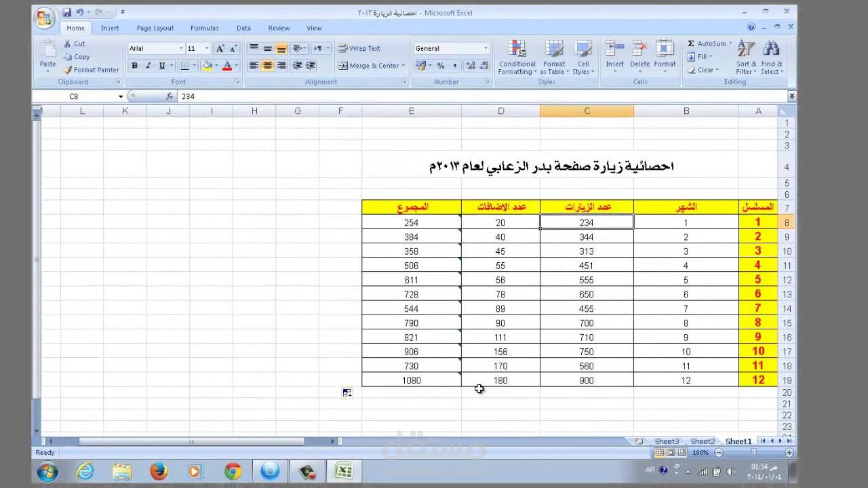Open Internet Explorer from the taskbar

point(85,471)
